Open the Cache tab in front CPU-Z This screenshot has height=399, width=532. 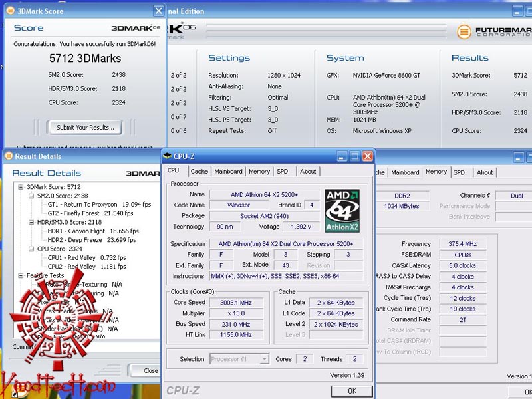[199, 172]
